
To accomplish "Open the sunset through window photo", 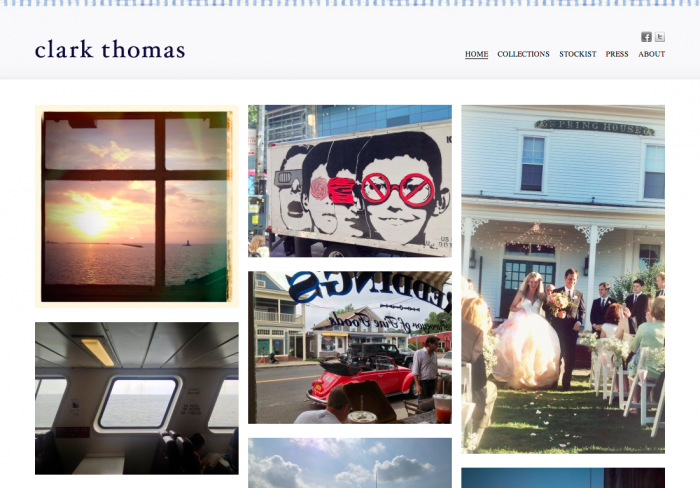I will 137,206.
